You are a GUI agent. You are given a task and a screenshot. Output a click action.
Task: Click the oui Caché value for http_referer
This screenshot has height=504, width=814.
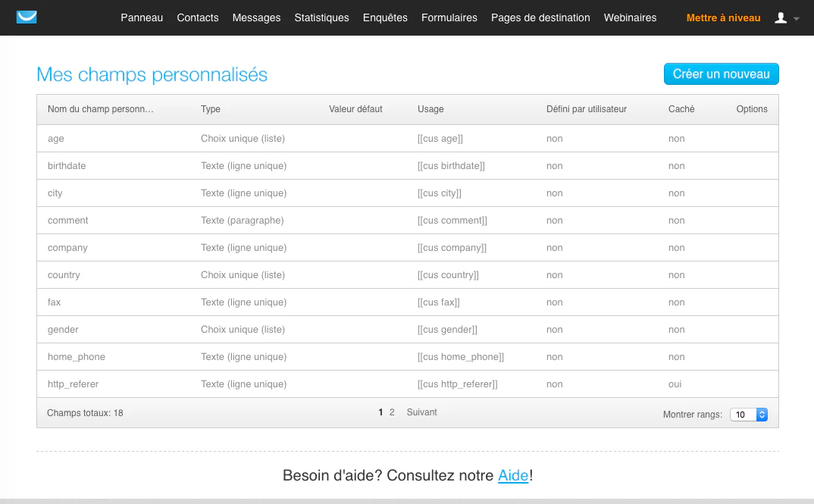point(675,384)
